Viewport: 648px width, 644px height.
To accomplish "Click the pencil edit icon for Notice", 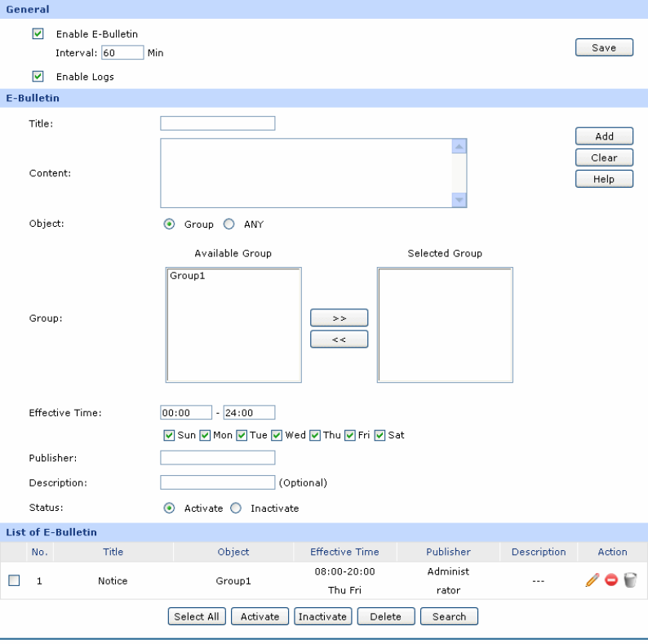I will click(593, 580).
